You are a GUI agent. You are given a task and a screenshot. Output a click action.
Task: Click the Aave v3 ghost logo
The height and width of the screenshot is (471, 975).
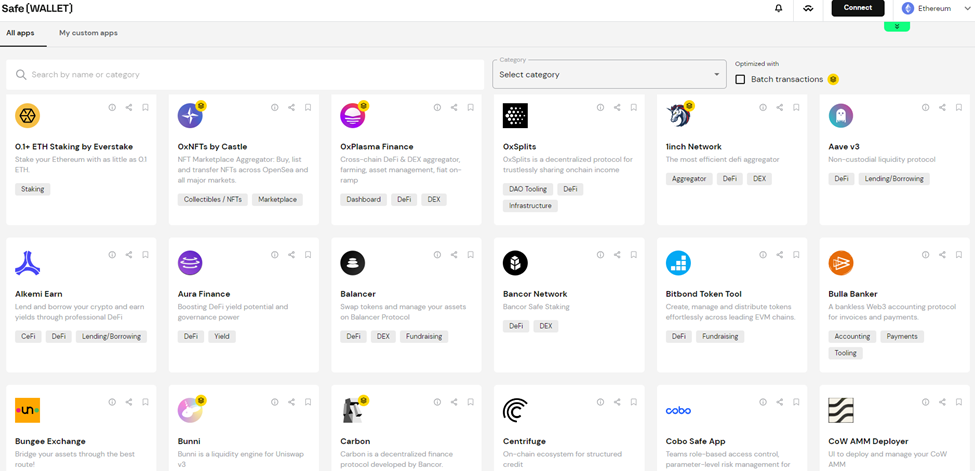tap(841, 116)
